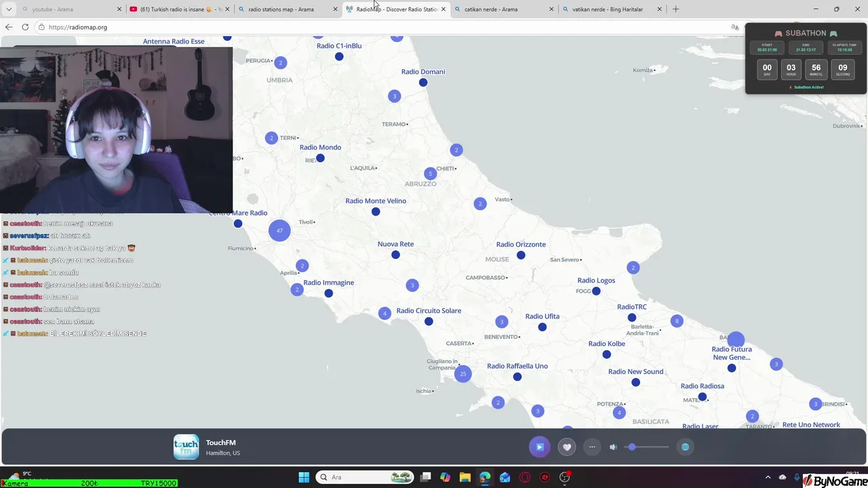868x488 pixels.
Task: Open Task View from the taskbar
Action: point(425,477)
